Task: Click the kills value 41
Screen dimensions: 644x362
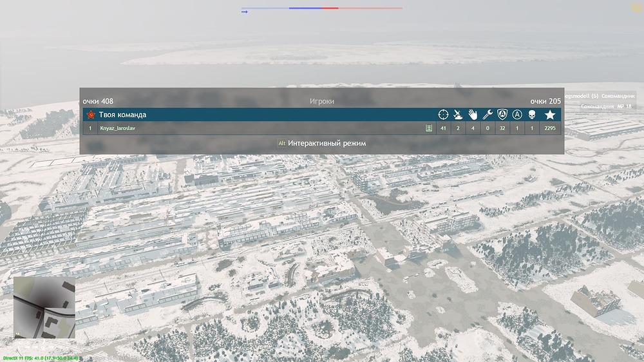Action: coord(443,128)
